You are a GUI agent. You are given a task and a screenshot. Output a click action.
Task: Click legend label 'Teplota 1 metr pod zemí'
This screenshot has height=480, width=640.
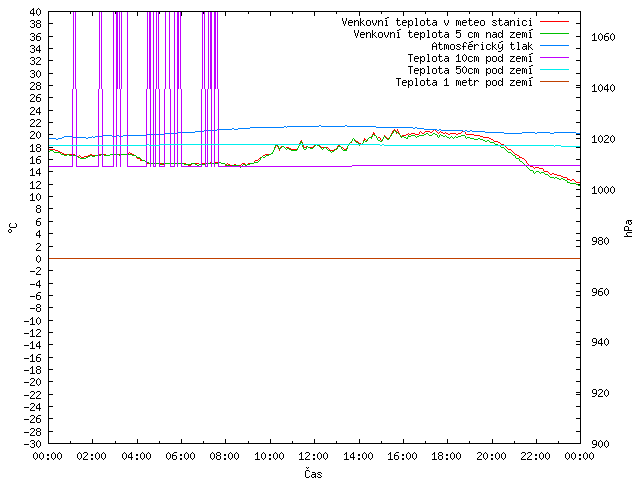coord(464,82)
